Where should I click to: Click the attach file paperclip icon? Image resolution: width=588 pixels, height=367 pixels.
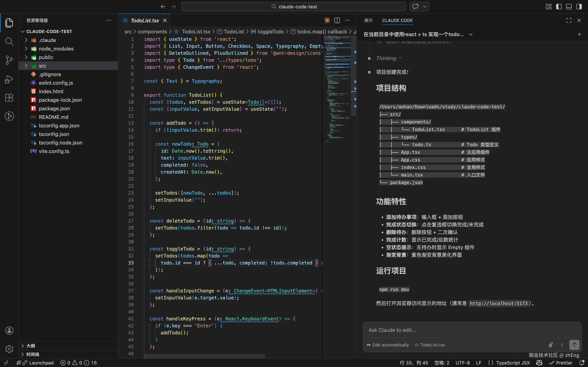tap(551, 345)
